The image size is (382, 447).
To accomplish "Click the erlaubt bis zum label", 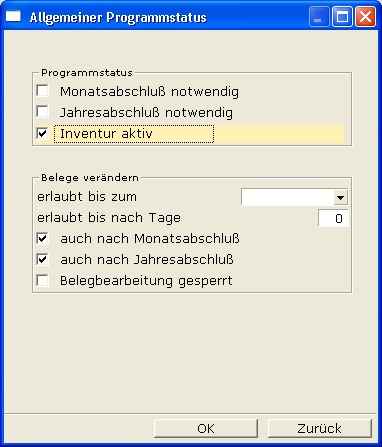I will pos(87,197).
